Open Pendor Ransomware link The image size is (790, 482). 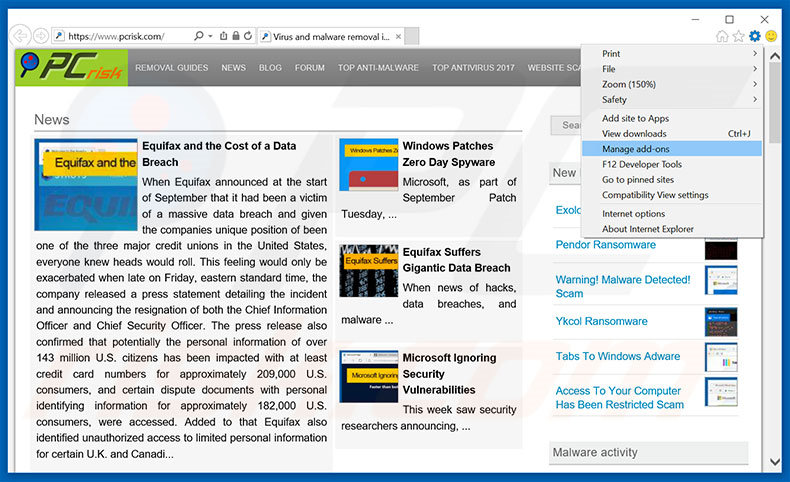tap(606, 245)
